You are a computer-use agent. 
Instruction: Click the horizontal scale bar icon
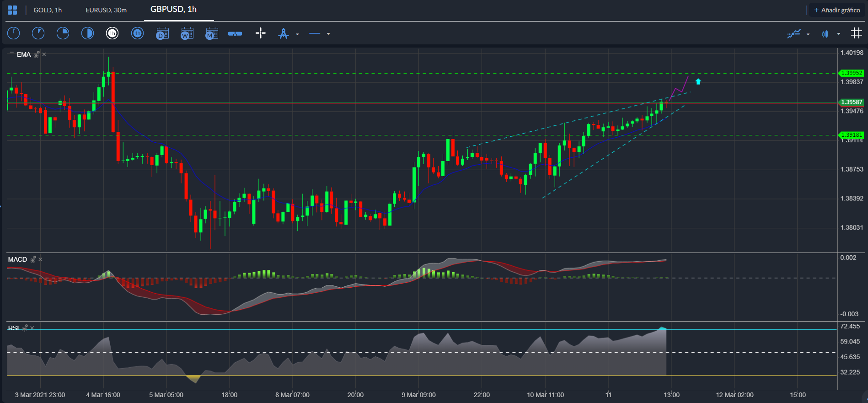(235, 33)
